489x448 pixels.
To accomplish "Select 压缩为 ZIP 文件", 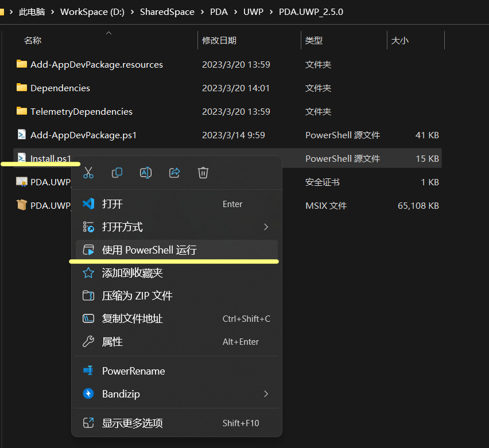I will pos(177,295).
